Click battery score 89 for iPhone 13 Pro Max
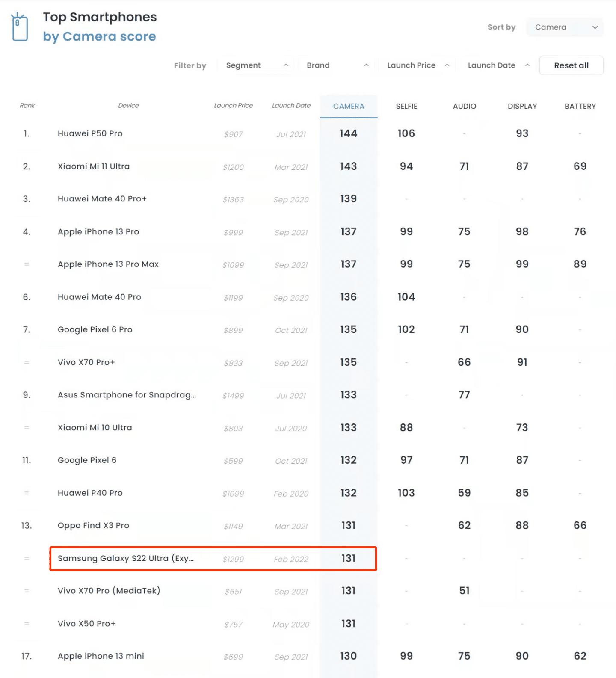The width and height of the screenshot is (616, 678). click(580, 264)
